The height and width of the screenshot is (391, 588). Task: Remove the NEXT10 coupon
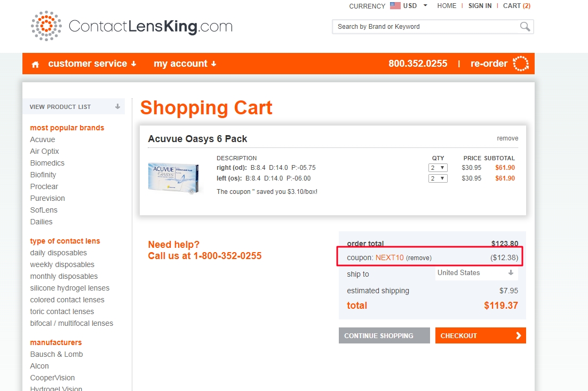click(x=418, y=258)
